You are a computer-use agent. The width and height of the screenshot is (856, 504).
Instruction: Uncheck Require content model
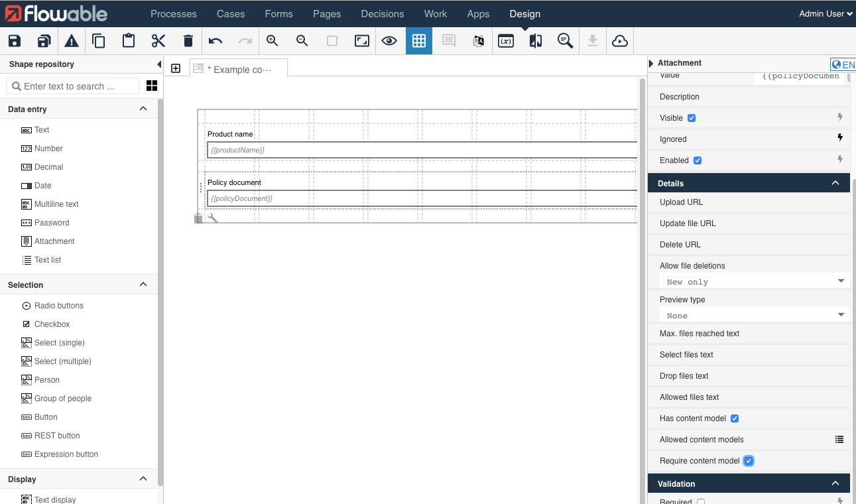coord(749,460)
